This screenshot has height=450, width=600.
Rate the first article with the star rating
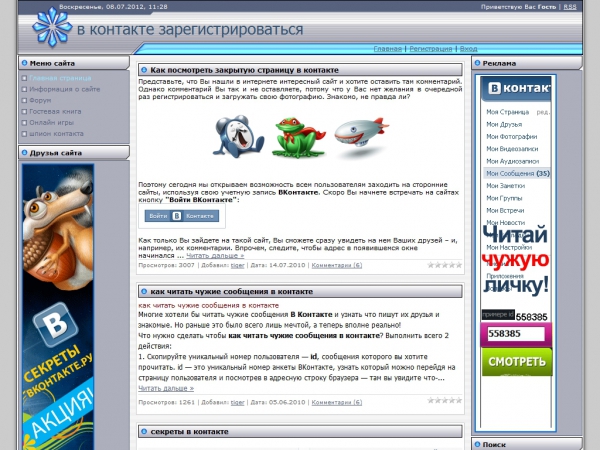445,265
